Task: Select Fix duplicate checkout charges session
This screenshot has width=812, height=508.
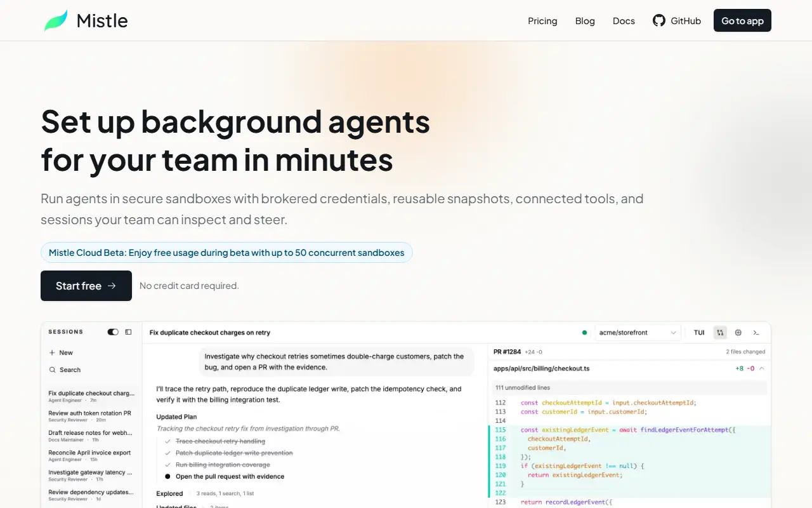Action: tap(91, 397)
